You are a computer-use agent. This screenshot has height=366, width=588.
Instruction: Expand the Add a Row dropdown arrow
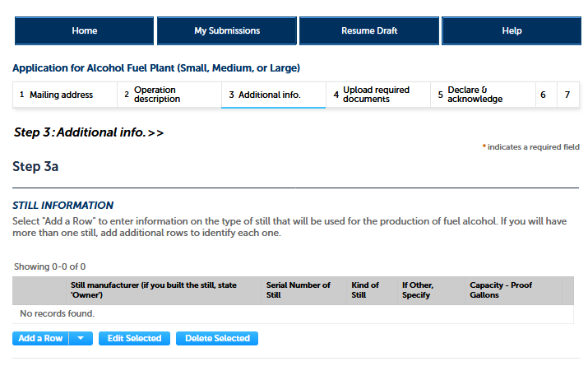click(x=80, y=338)
